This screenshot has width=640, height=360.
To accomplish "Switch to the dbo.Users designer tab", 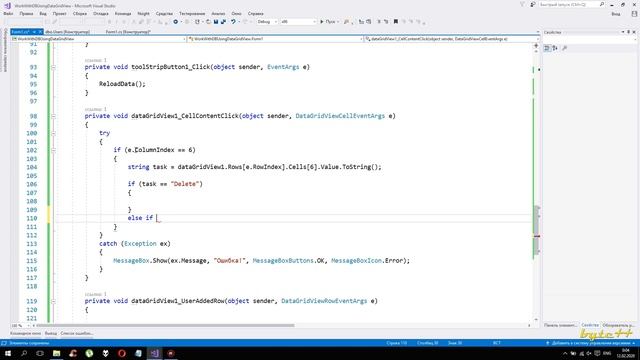I will [68, 32].
